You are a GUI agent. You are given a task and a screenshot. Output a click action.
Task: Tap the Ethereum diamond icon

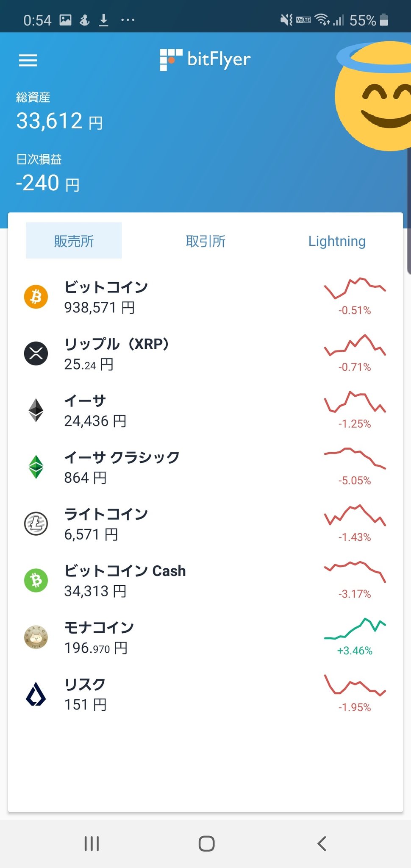[36, 410]
